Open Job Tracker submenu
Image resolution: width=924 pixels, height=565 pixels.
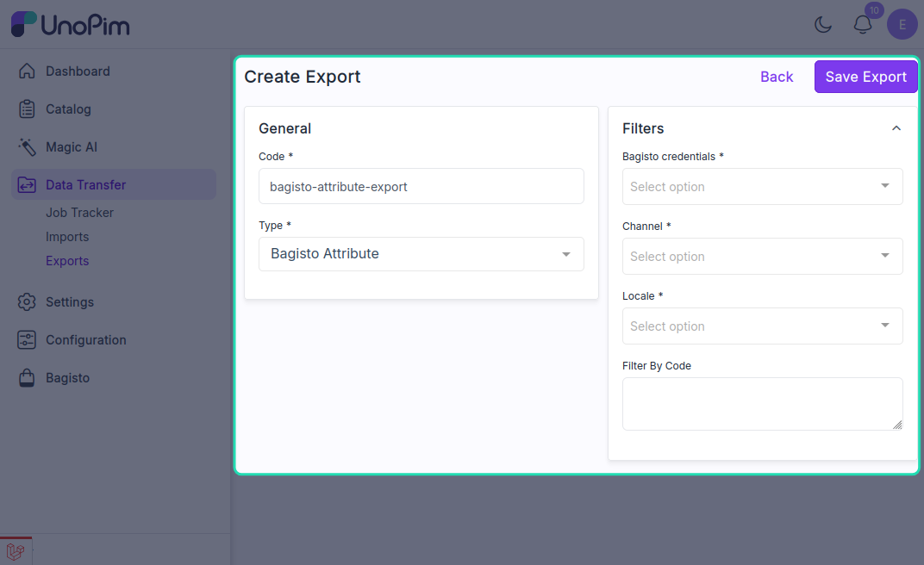pos(79,213)
